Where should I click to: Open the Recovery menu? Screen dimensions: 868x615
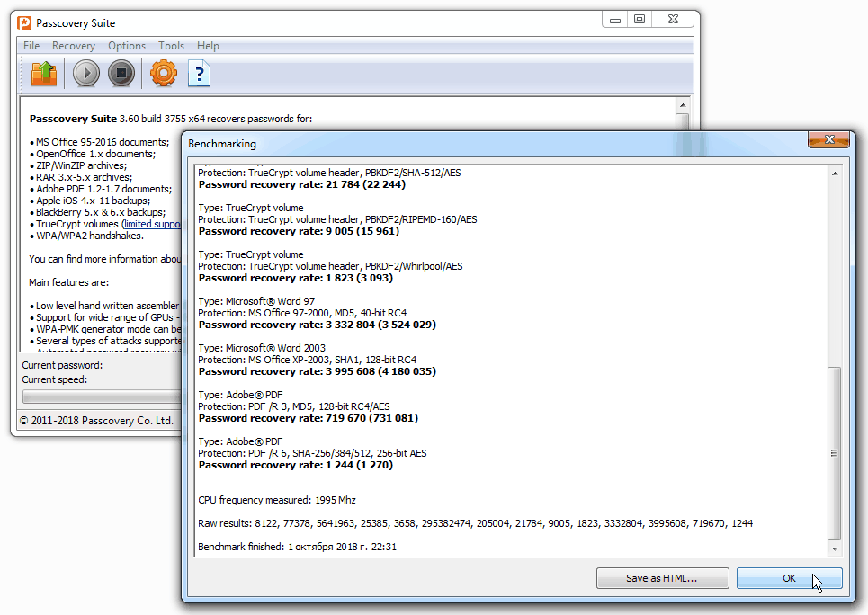74,46
